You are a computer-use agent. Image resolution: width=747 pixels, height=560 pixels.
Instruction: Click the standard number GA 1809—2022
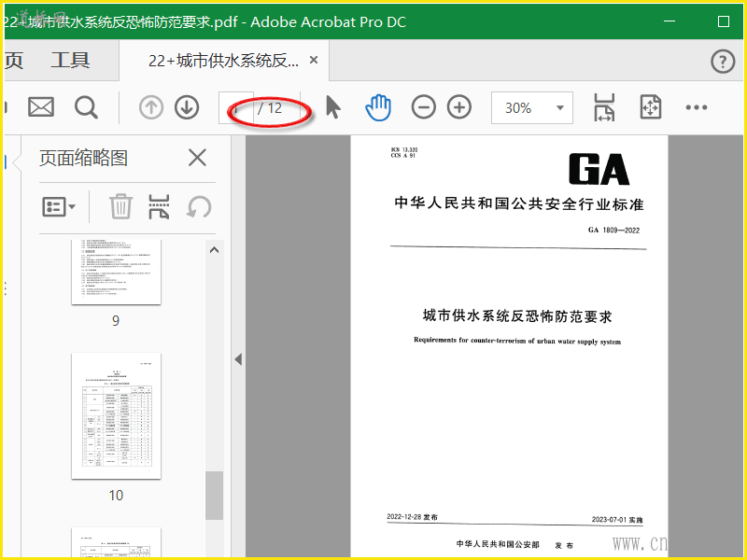[x=613, y=230]
